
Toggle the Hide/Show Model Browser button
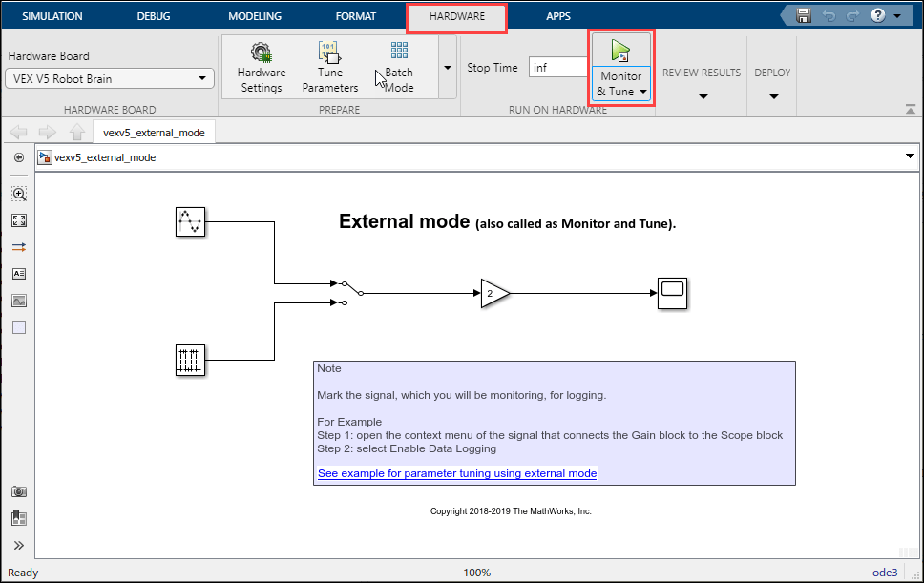point(19,157)
